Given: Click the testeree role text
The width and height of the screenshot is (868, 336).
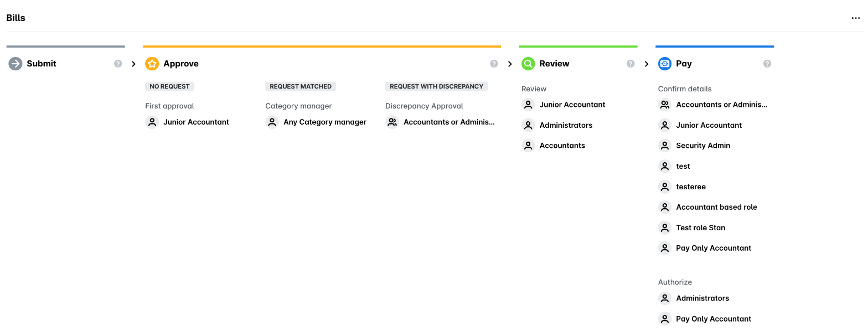Looking at the screenshot, I should tap(691, 187).
